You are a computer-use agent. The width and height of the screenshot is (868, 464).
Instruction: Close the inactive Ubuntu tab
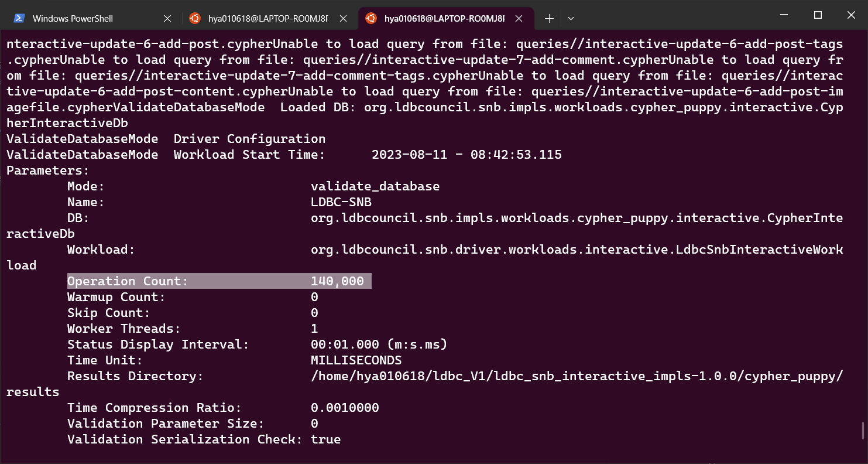(x=343, y=18)
